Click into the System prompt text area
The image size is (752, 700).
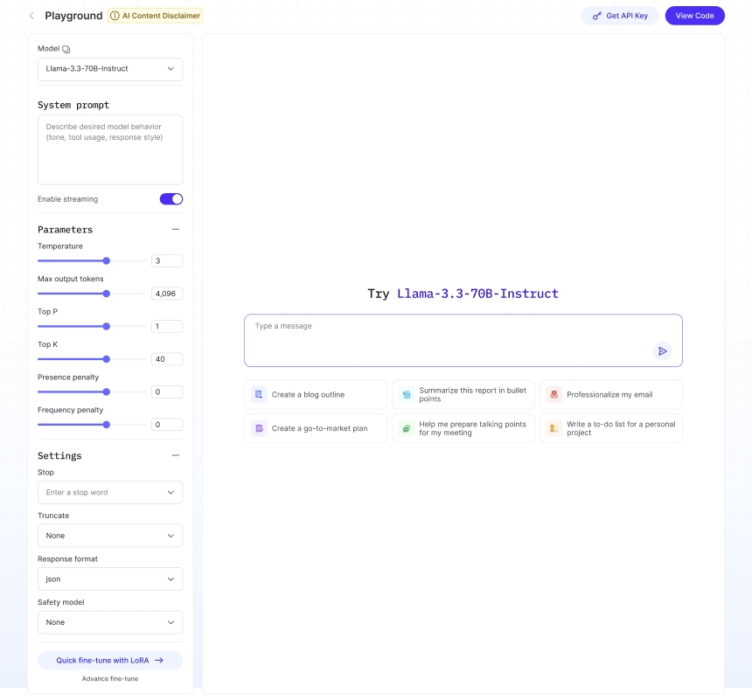coord(110,149)
